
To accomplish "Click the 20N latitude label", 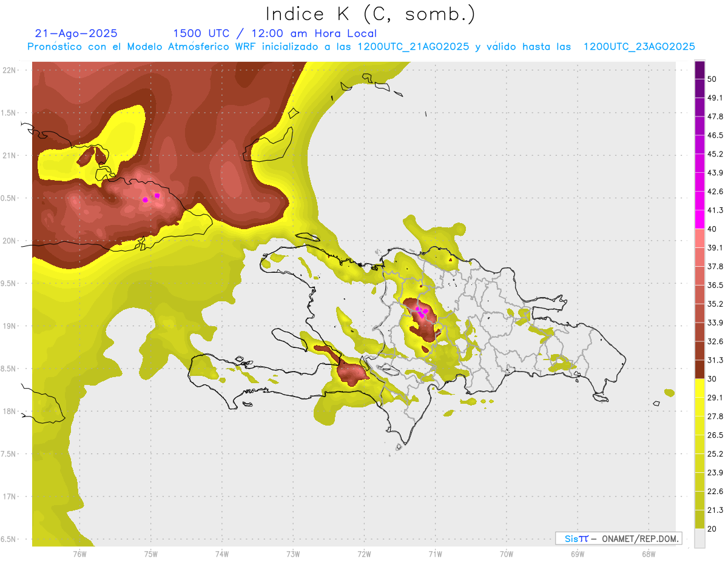I will [x=9, y=241].
